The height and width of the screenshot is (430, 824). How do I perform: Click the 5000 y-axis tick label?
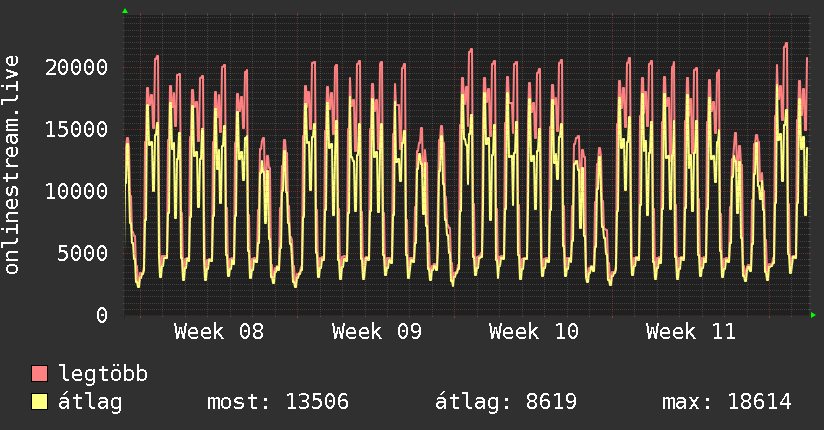(83, 253)
